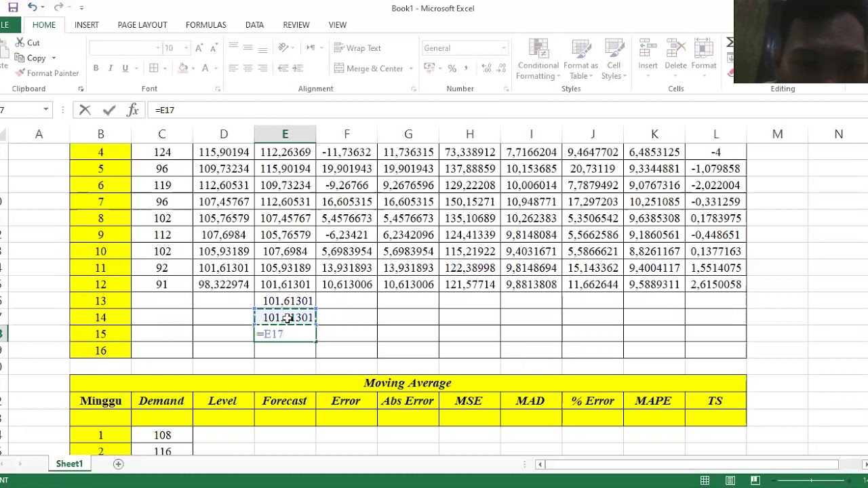The image size is (868, 488).
Task: Apply italic formatting with I icon
Action: tap(111, 68)
